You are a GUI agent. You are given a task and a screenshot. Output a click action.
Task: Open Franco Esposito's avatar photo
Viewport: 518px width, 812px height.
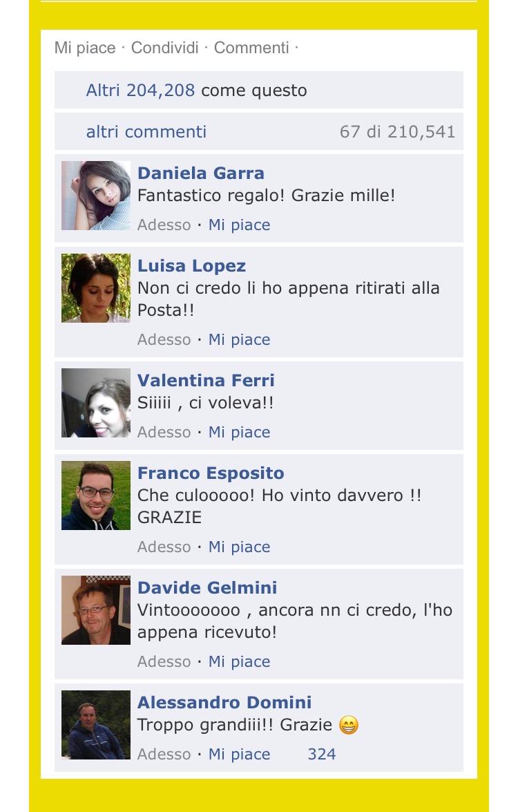pyautogui.click(x=96, y=495)
